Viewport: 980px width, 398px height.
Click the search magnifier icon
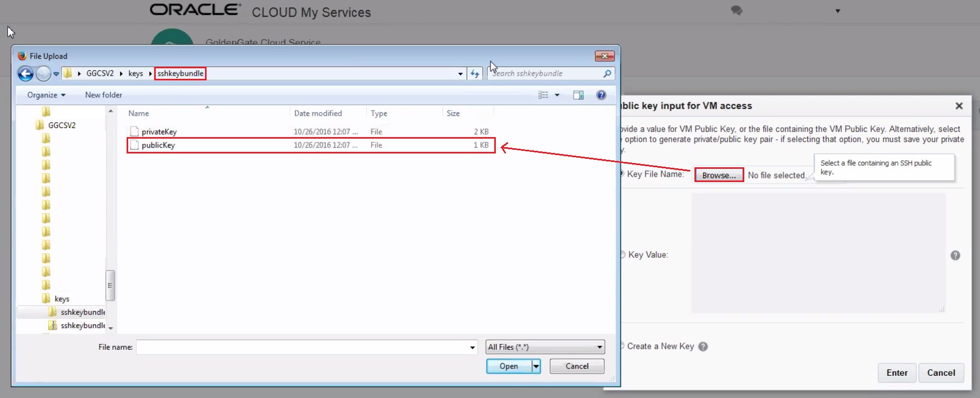[x=608, y=74]
